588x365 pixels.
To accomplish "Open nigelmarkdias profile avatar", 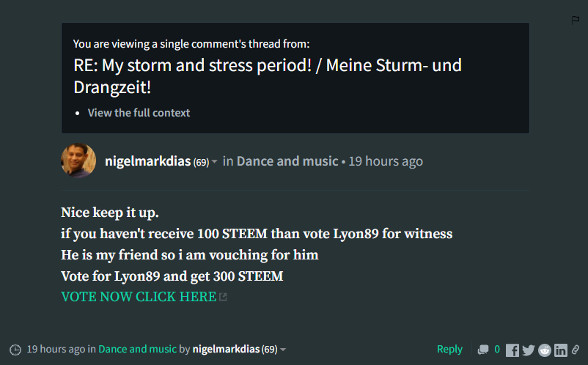I will coord(78,161).
